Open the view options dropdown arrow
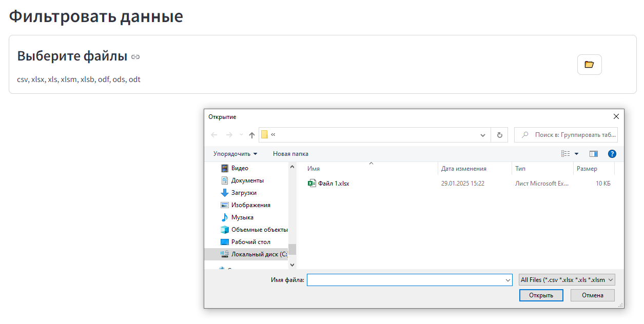The image size is (644, 324). click(x=576, y=154)
